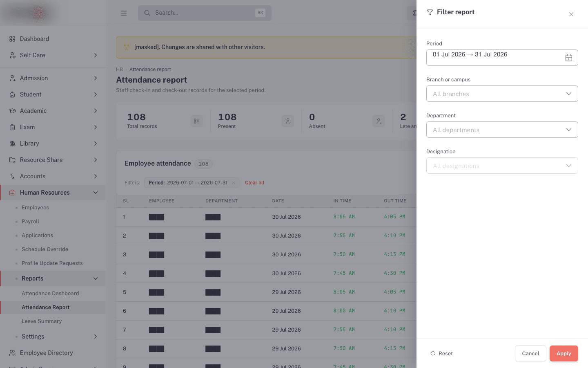588x368 pixels.
Task: Collapse the Reports submenu chevron
Action: pos(96,278)
